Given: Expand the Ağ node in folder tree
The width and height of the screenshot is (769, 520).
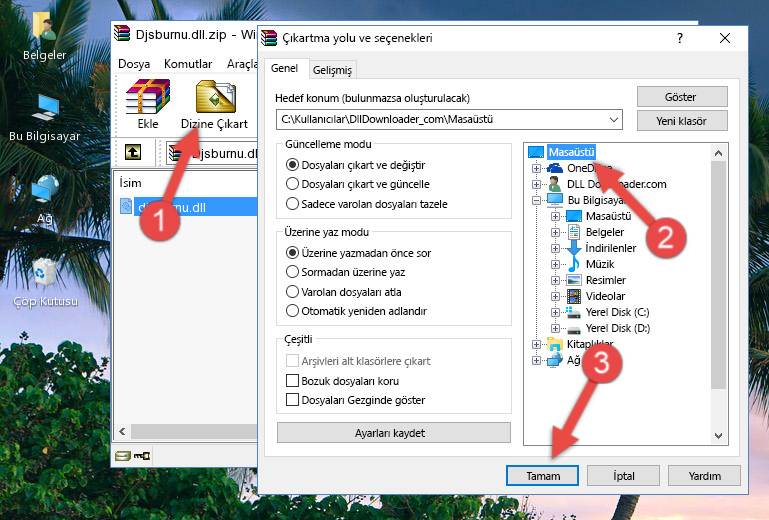Looking at the screenshot, I should pyautogui.click(x=536, y=361).
